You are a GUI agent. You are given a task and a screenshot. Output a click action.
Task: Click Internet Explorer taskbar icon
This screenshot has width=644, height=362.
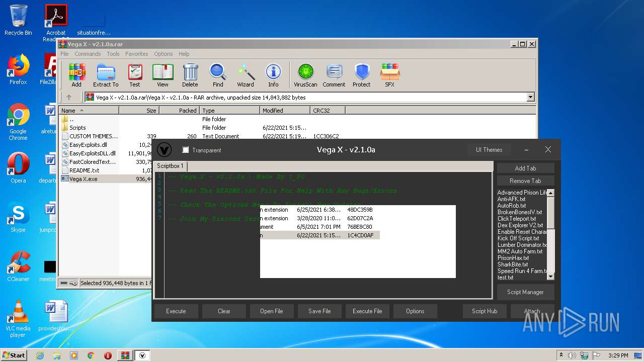point(40,355)
